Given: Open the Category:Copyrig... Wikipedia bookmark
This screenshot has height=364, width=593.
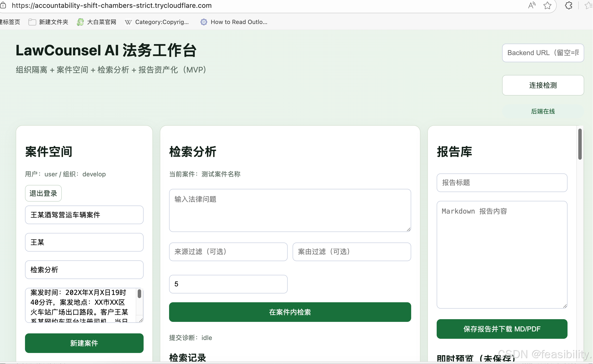Looking at the screenshot, I should [x=157, y=22].
